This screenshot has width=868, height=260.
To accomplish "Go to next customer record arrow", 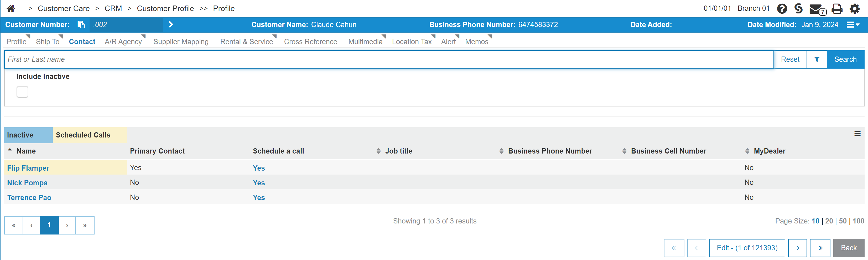I will pos(798,248).
